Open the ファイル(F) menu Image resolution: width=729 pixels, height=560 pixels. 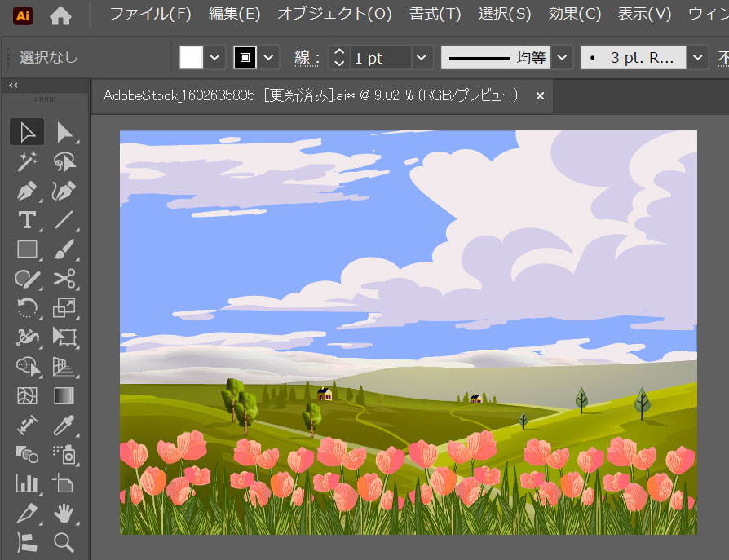pyautogui.click(x=150, y=14)
